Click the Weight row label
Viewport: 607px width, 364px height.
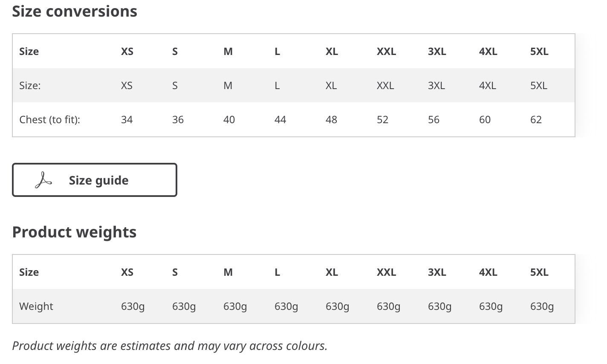(36, 306)
